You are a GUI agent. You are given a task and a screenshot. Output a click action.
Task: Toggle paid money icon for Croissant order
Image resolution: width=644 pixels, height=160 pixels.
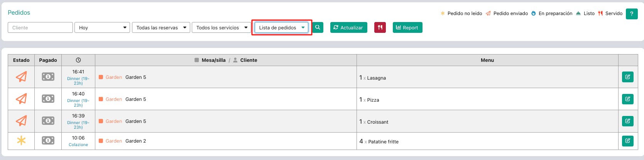(48, 121)
